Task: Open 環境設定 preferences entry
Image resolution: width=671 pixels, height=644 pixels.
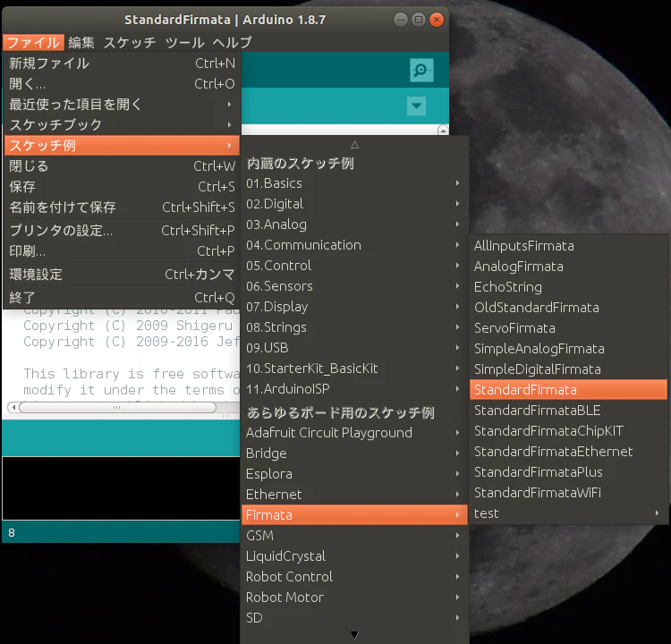Action: [122, 275]
